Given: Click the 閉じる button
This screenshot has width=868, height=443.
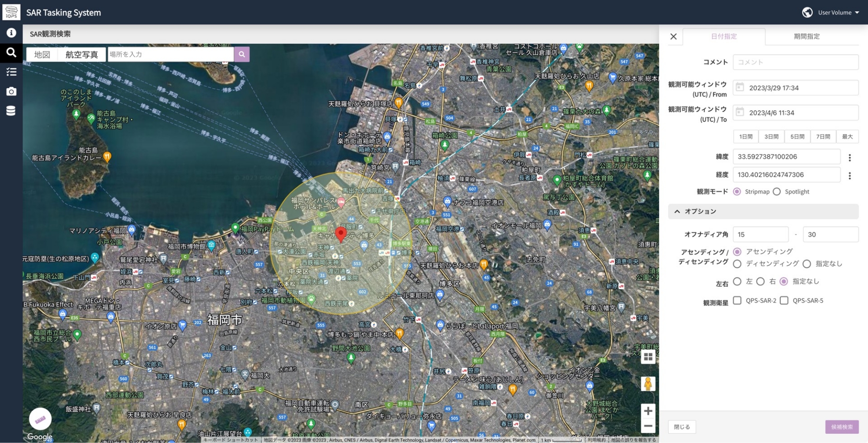Looking at the screenshot, I should [682, 427].
